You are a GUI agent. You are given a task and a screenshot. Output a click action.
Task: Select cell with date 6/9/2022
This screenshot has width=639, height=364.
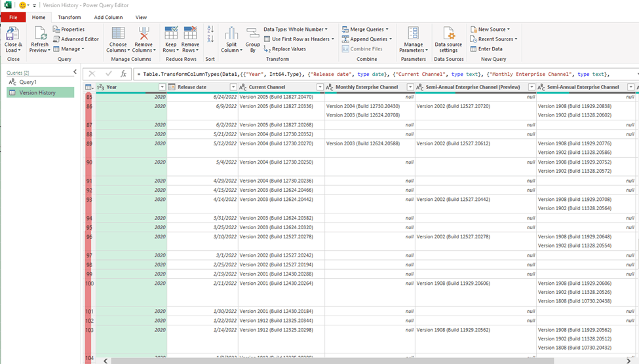[203, 111]
